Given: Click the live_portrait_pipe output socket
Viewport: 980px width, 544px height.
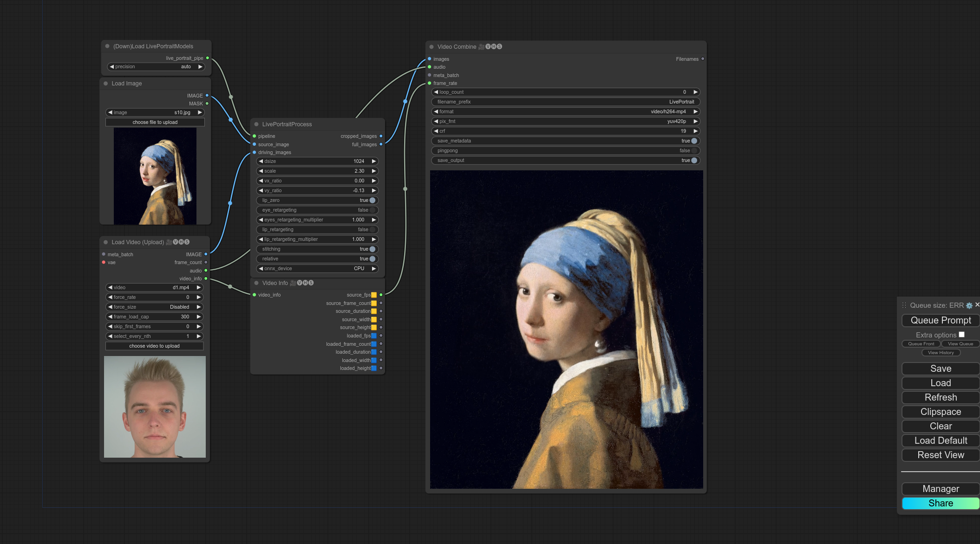Looking at the screenshot, I should click(x=207, y=58).
